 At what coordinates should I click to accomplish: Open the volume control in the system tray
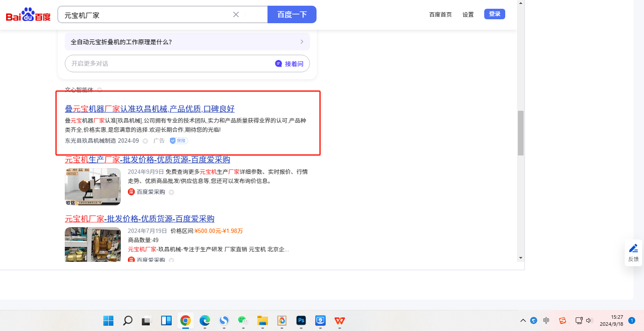click(589, 320)
